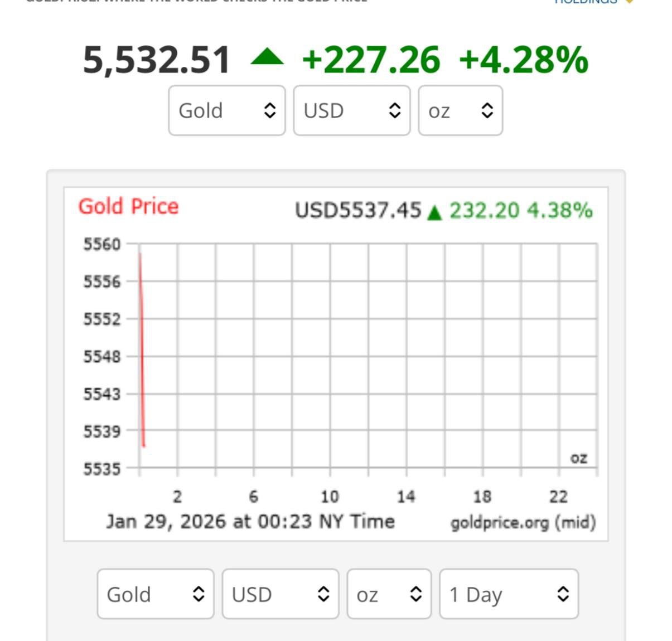Click the +4.28% percentage change
The width and height of the screenshot is (672, 641).
(x=524, y=60)
